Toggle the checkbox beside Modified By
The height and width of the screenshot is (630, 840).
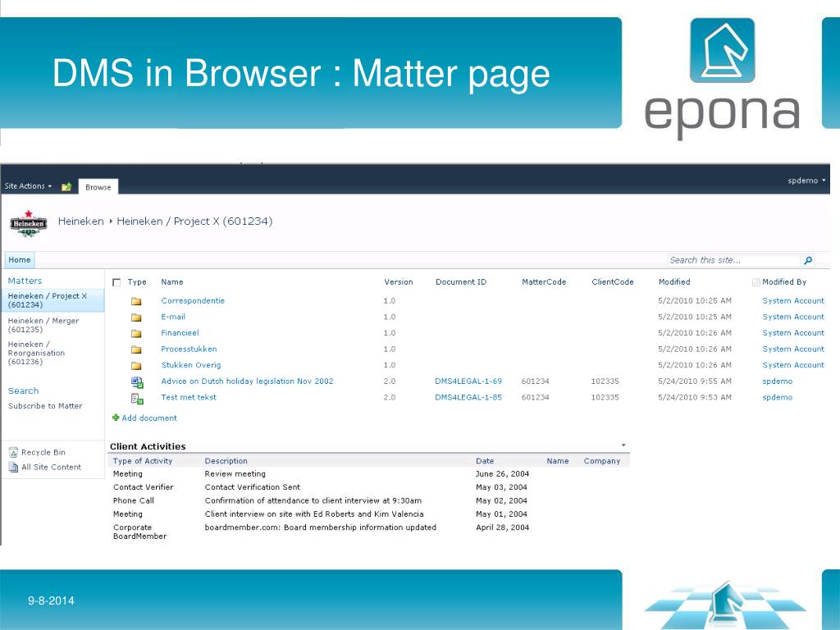(756, 282)
